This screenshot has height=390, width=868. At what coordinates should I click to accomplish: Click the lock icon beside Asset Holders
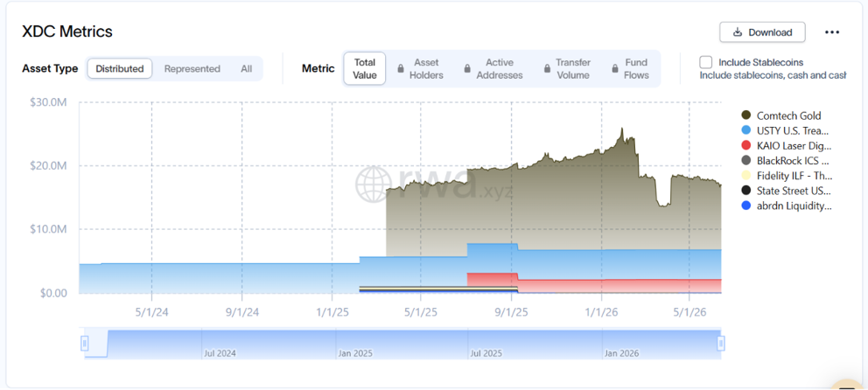(x=400, y=69)
